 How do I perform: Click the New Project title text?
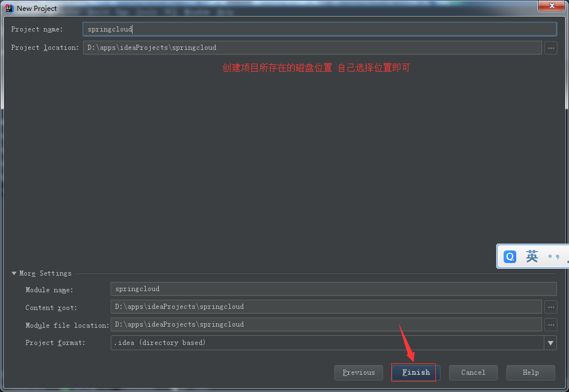[37, 9]
